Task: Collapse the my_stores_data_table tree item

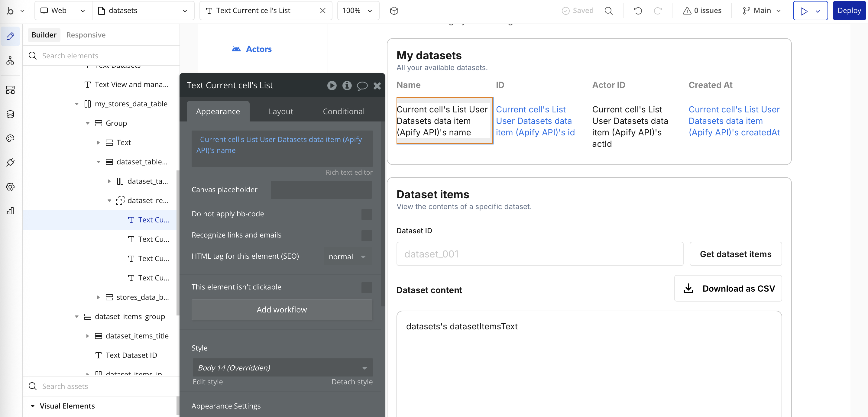Action: coord(77,104)
